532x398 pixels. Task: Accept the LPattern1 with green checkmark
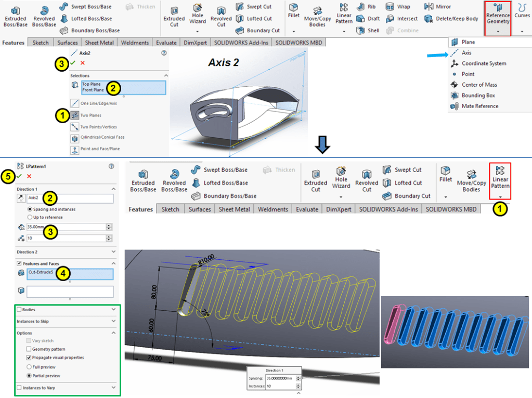pos(19,176)
